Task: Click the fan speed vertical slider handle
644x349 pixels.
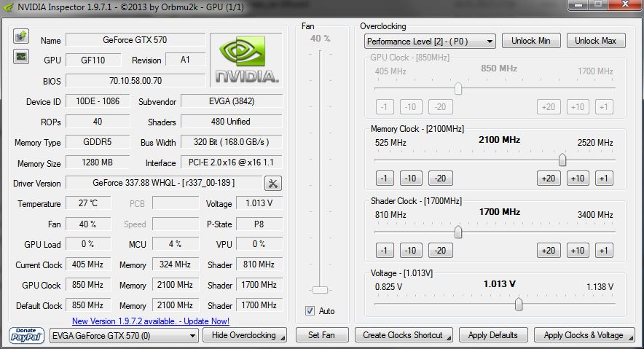Action: tap(320, 290)
